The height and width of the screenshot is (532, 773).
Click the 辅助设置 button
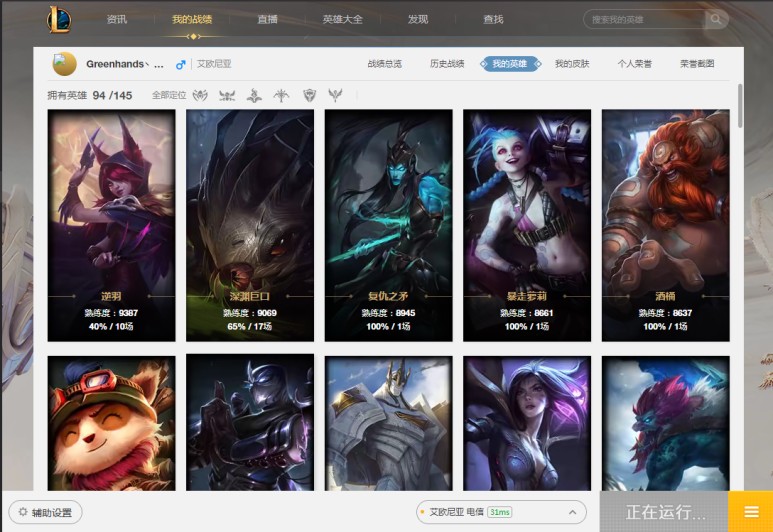pos(45,512)
